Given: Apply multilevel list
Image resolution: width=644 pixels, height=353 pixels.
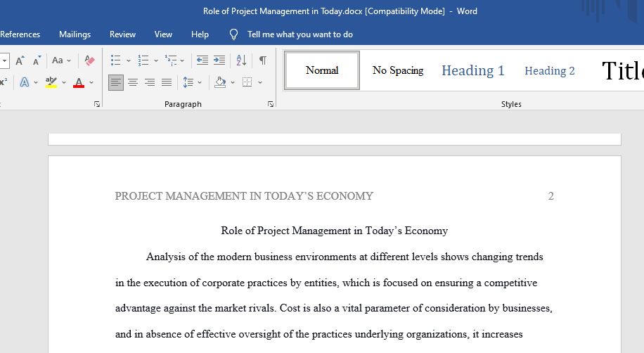Looking at the screenshot, I should (x=170, y=60).
